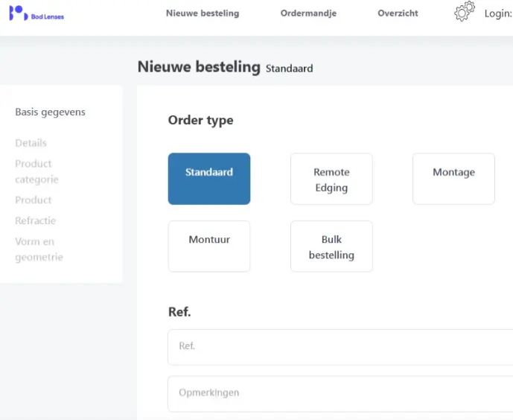The width and height of the screenshot is (513, 420).
Task: Go to the Ordermandje menu
Action: click(x=308, y=13)
